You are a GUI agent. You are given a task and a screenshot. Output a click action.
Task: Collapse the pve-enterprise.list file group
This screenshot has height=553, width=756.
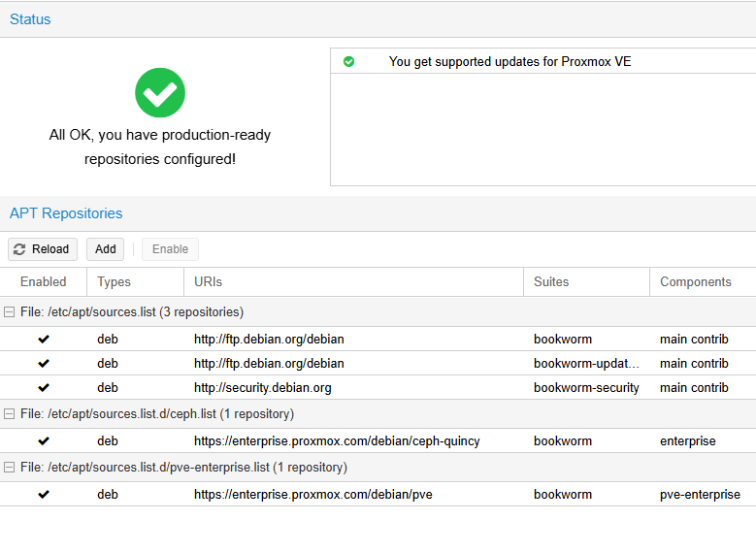click(9, 468)
